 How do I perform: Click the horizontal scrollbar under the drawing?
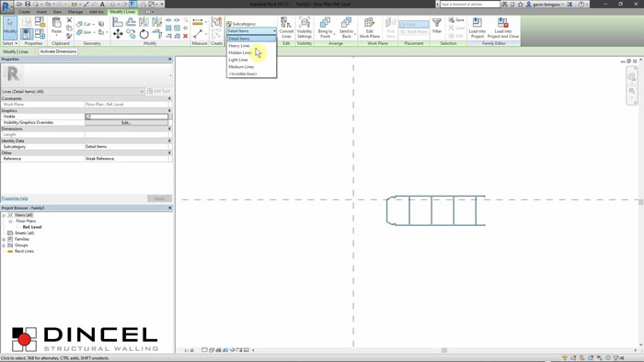point(444,350)
